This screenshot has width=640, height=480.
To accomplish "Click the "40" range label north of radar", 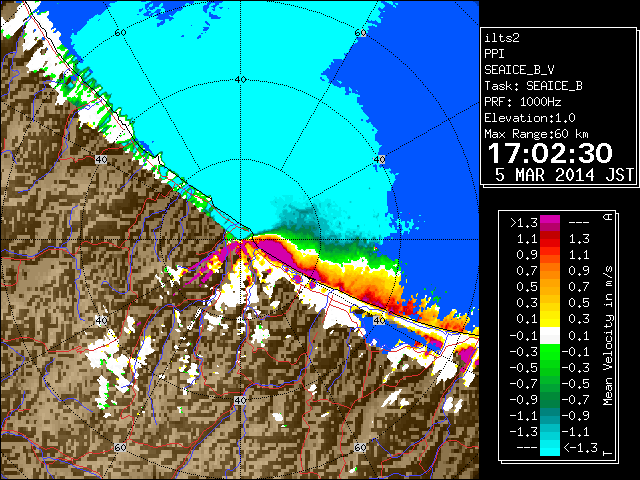I will pyautogui.click(x=240, y=80).
